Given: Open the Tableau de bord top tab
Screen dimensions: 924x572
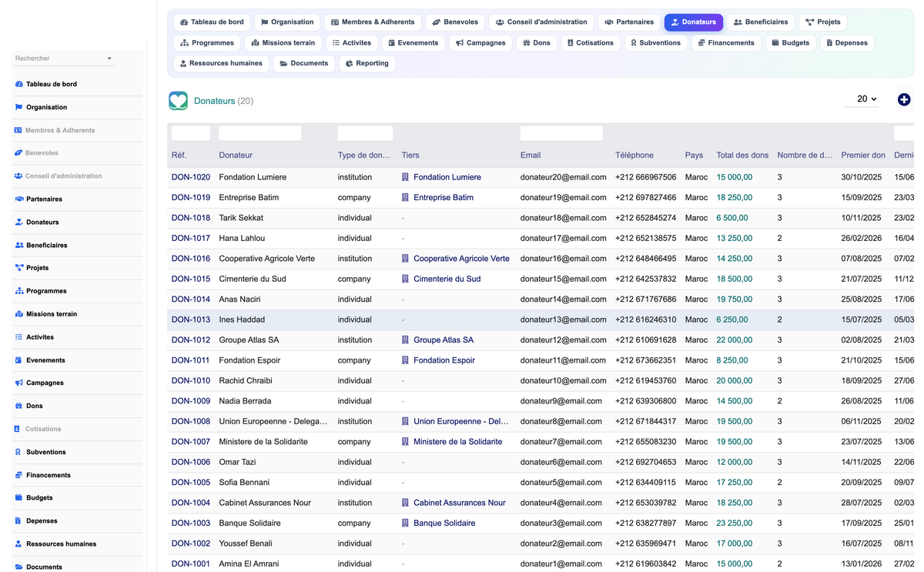Looking at the screenshot, I should coord(212,22).
